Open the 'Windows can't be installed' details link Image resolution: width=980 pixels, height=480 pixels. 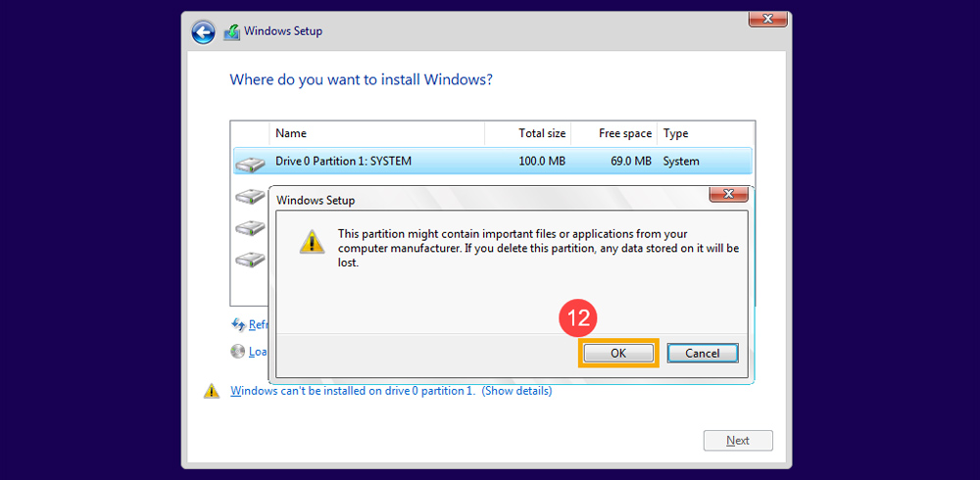[391, 391]
